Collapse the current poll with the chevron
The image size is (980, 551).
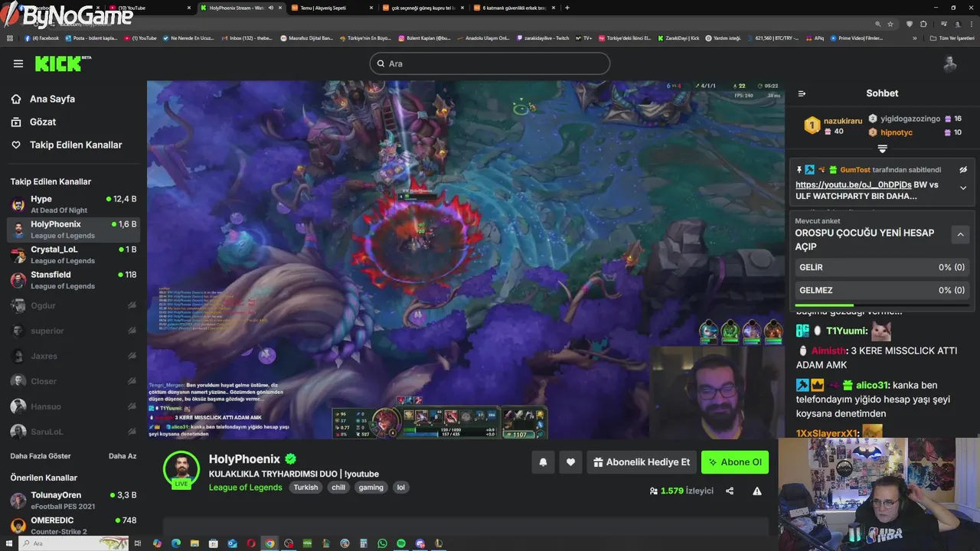960,235
